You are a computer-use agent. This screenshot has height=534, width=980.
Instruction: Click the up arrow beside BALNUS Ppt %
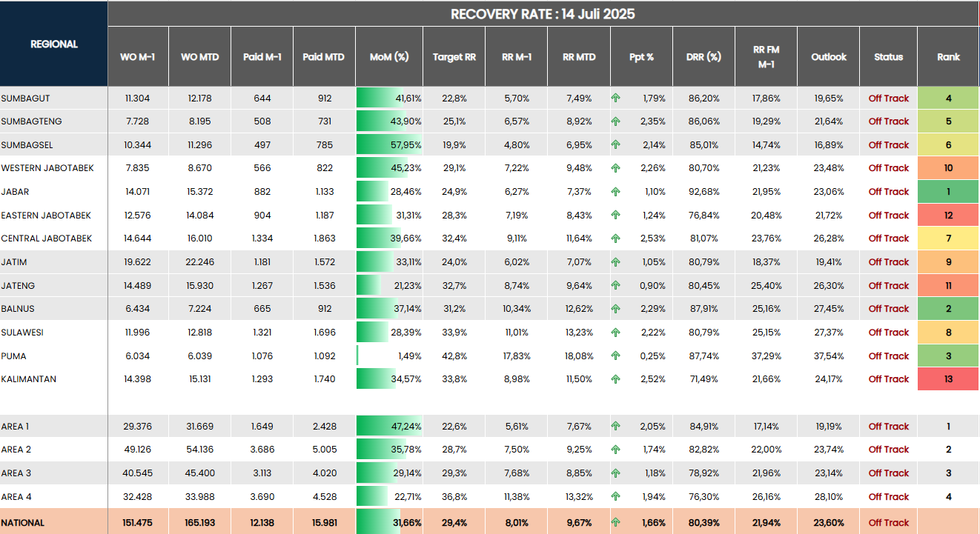[x=615, y=309]
